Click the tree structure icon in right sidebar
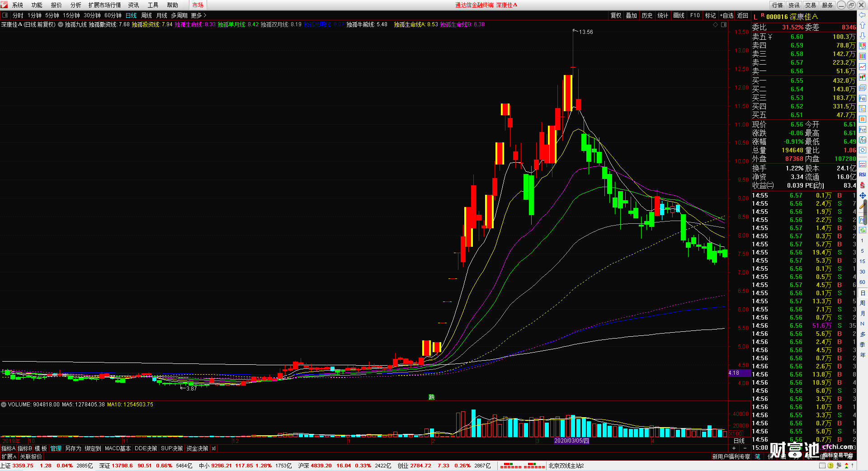The width and height of the screenshot is (868, 471). 863,108
